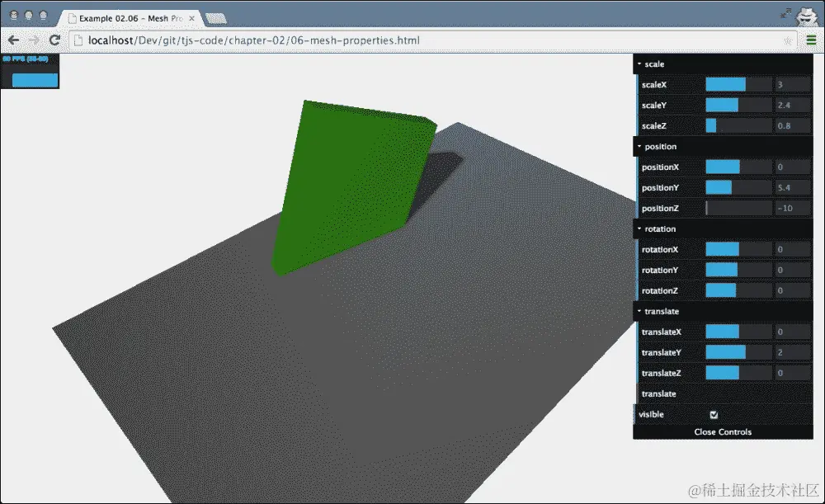The height and width of the screenshot is (504, 825).
Task: Adjust the positionZ slider
Action: click(x=738, y=209)
